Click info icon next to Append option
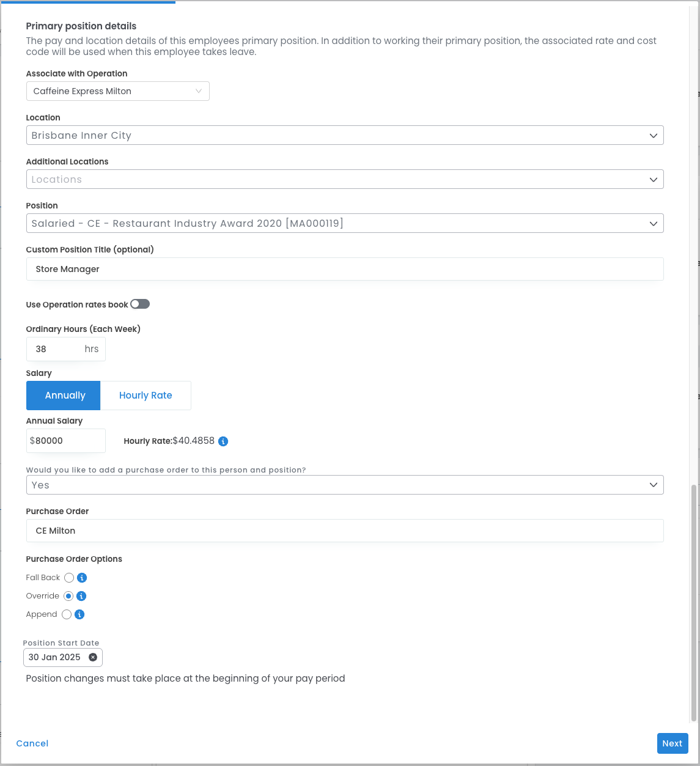Viewport: 700px width, 766px height. coord(79,614)
